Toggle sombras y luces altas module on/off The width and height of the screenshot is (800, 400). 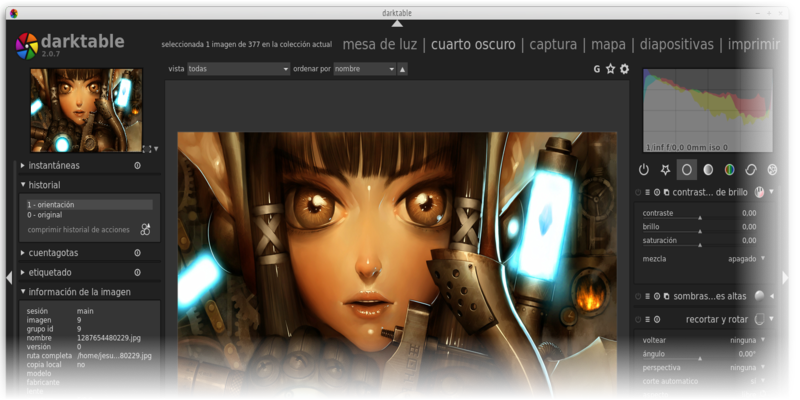pyautogui.click(x=638, y=296)
